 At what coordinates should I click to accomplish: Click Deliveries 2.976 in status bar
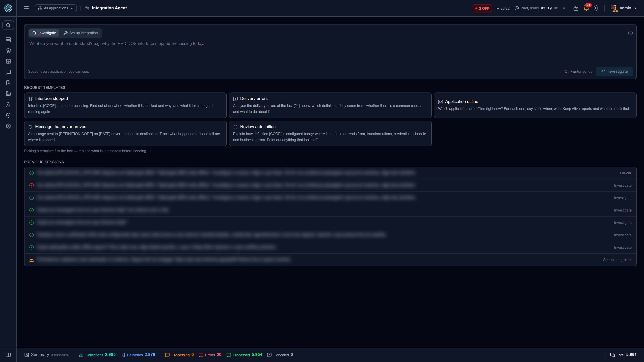click(138, 355)
